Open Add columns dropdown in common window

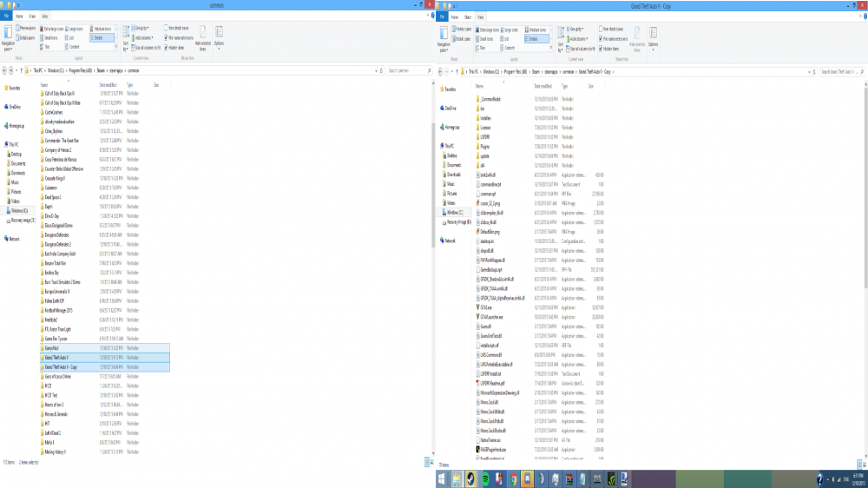click(x=142, y=38)
